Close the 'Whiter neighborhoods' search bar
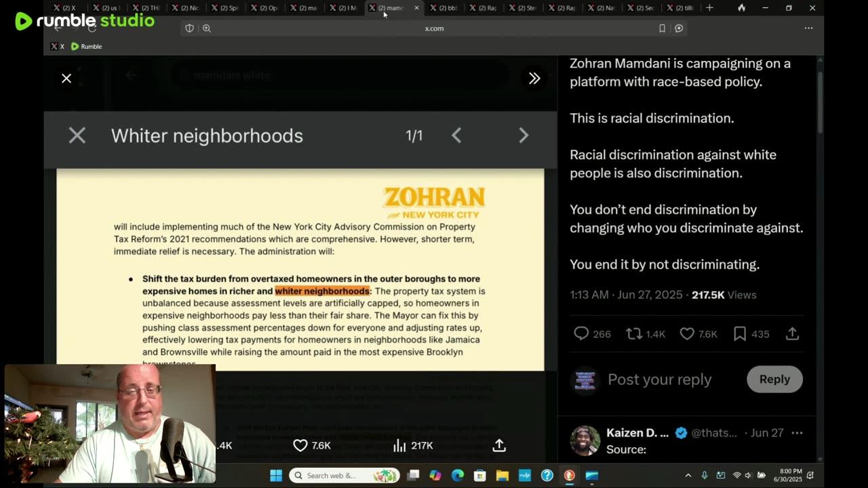 click(x=77, y=136)
